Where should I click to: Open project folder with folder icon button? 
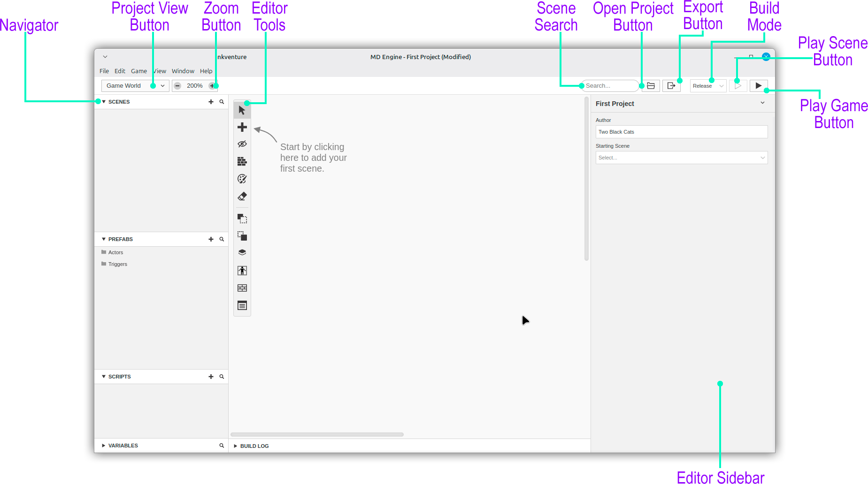tap(651, 86)
